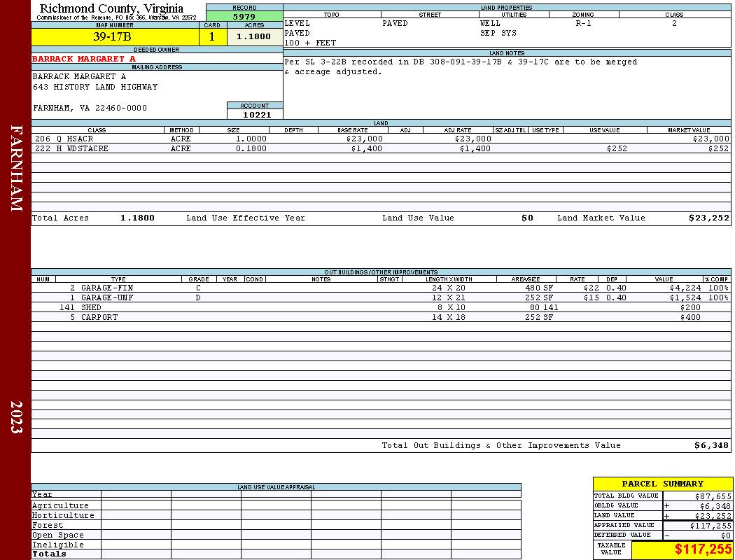Select the GARAGE-UNF outbuilding entry
735x560 pixels.
click(381, 297)
